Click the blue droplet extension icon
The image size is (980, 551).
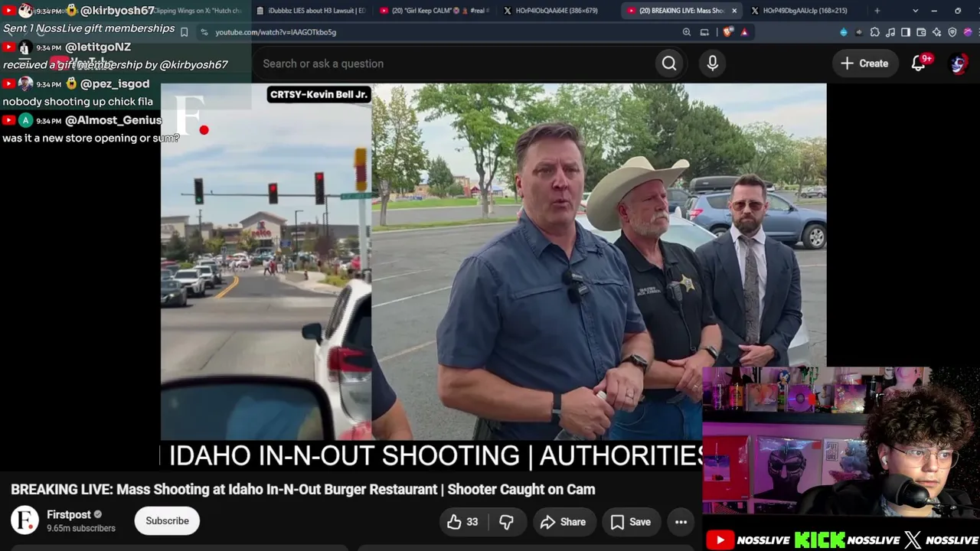point(844,32)
